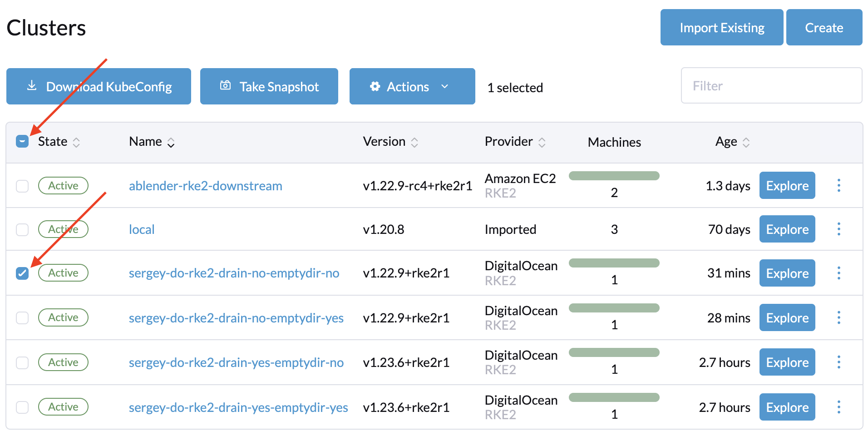Toggle the select-all header checkbox
The height and width of the screenshot is (436, 868).
coord(22,141)
